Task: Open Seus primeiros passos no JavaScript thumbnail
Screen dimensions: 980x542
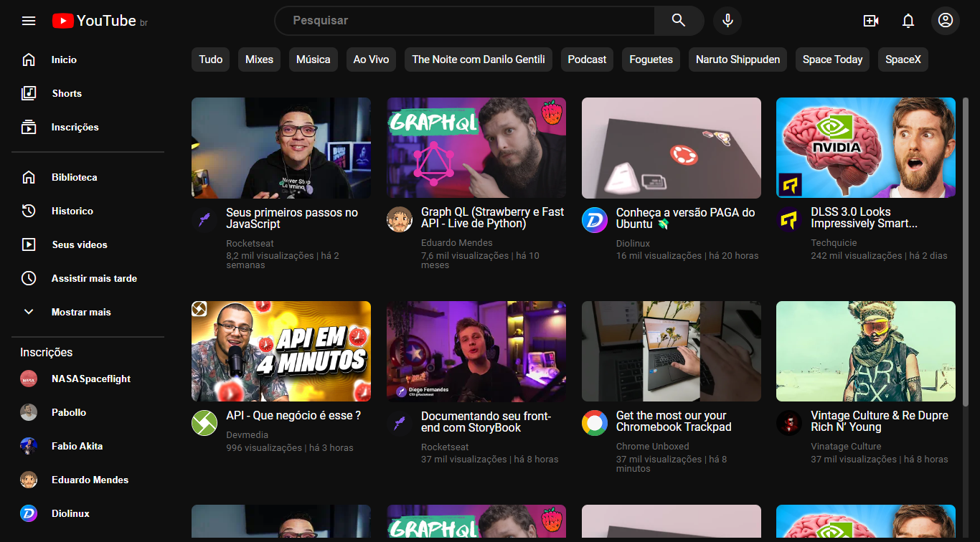Action: [x=281, y=148]
